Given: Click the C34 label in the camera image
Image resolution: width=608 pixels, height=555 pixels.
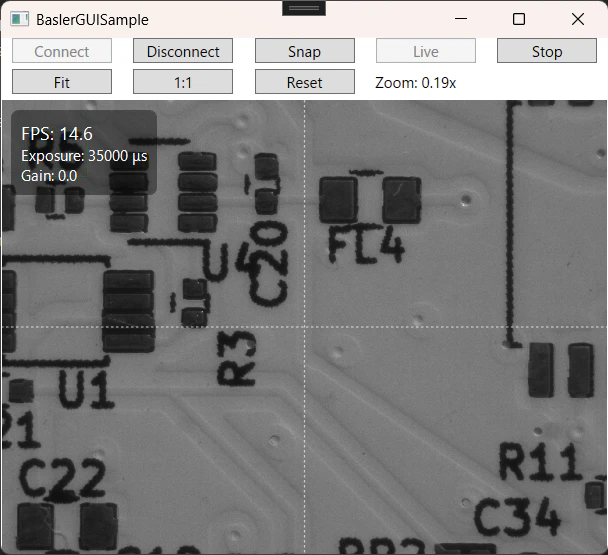Looking at the screenshot, I should pyautogui.click(x=517, y=516).
